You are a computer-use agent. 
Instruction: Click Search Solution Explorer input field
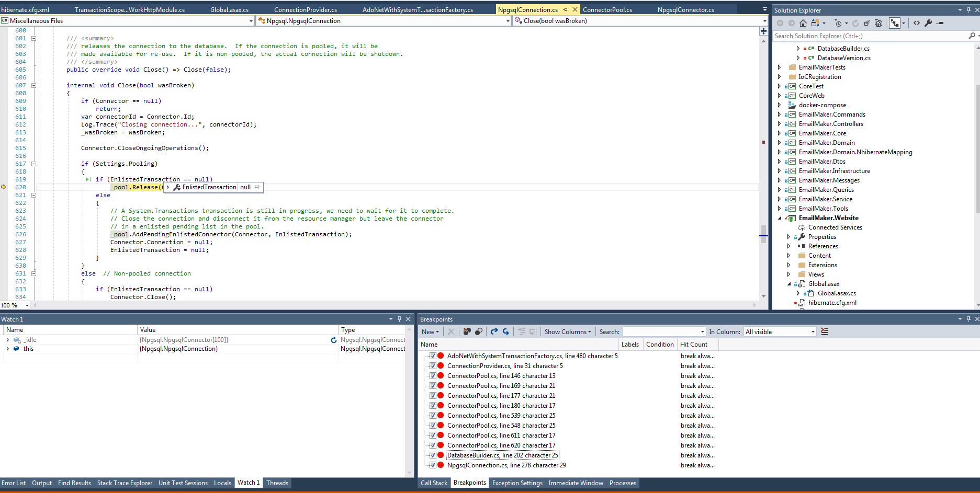point(870,36)
